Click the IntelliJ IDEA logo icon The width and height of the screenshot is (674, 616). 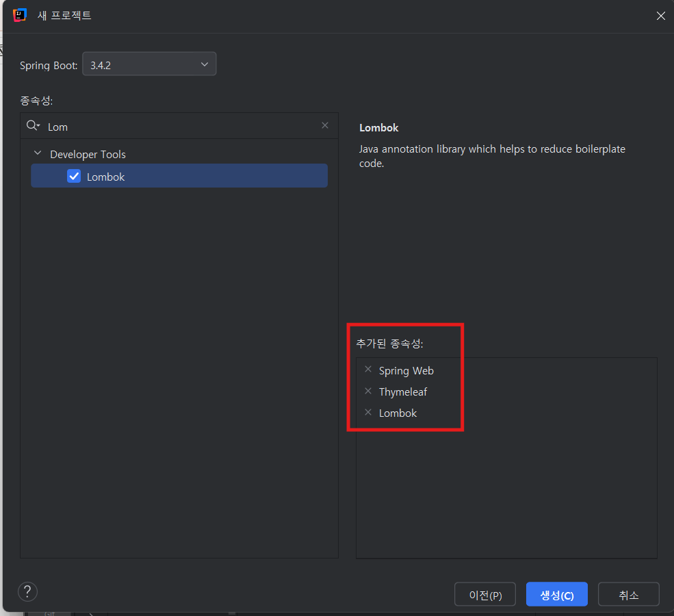20,15
